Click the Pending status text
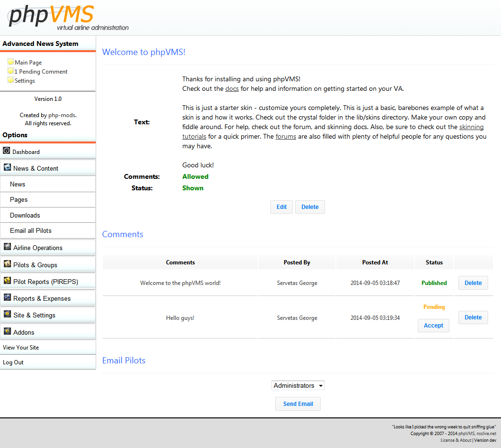The image size is (501, 448). coord(434,307)
